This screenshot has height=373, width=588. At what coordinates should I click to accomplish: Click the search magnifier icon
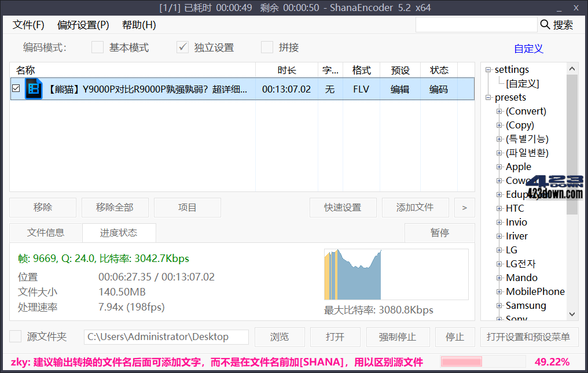pos(545,25)
